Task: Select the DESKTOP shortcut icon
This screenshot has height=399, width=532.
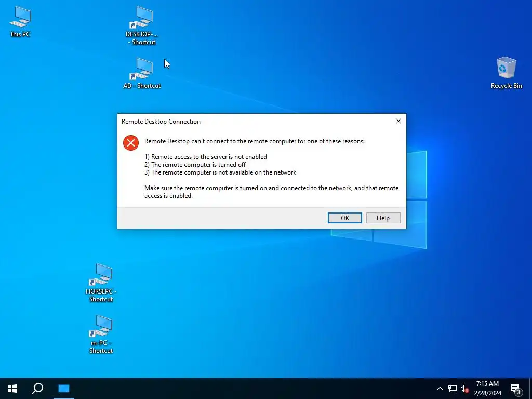Action: [142, 26]
